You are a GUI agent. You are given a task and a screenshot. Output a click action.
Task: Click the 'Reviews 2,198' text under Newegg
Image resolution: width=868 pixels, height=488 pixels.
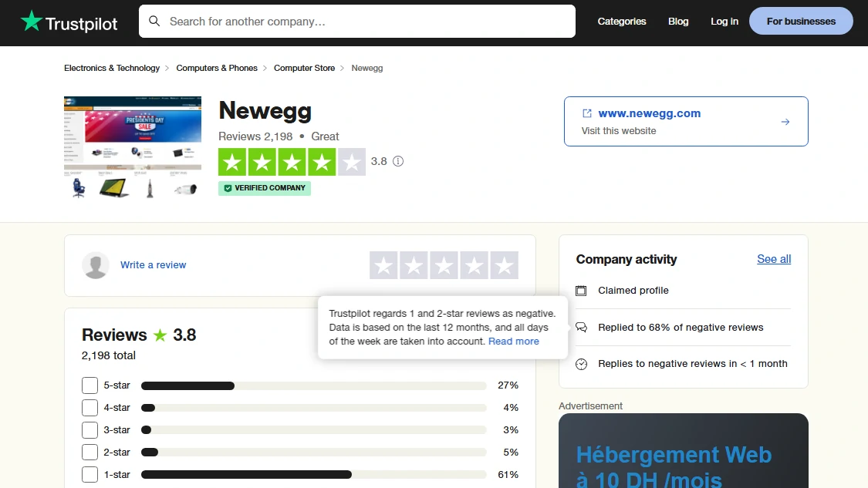255,136
